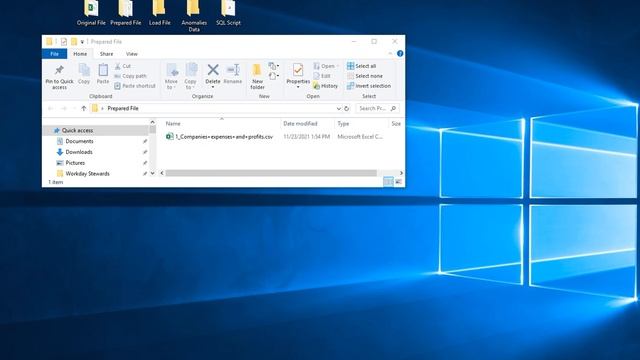The image size is (640, 360).
Task: Open the Delete options dropdown arrow
Action: 213,87
